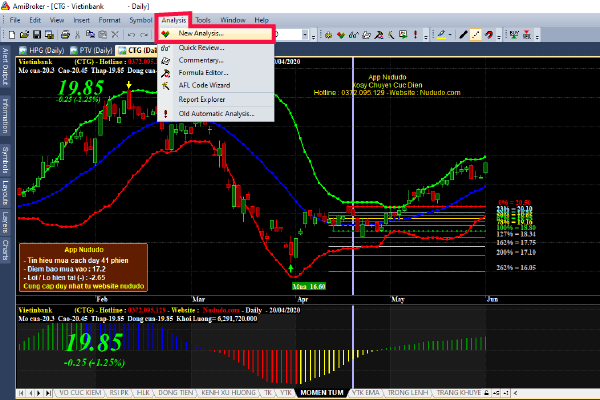Open the pen color dropdown arrow
The image size is (600, 400).
pos(450,35)
